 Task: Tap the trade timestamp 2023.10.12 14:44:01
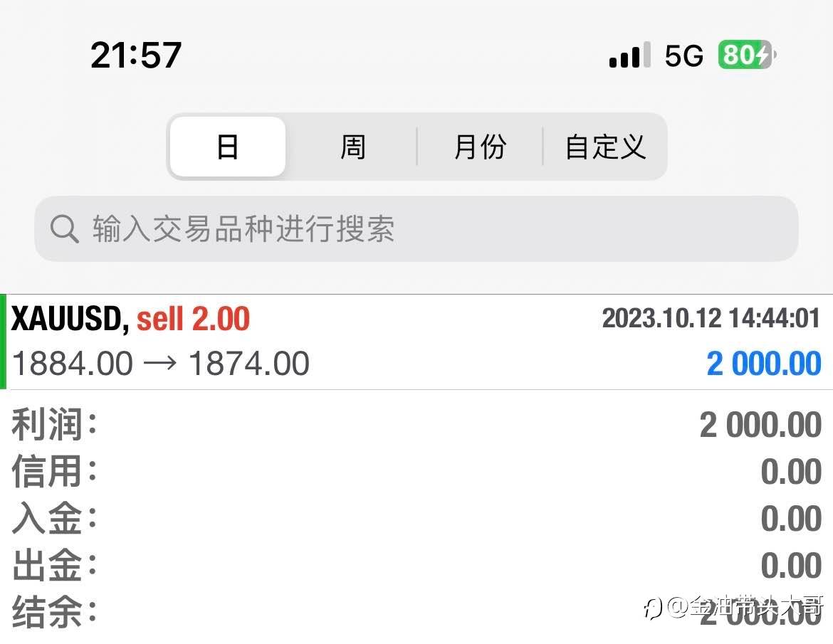click(x=711, y=319)
